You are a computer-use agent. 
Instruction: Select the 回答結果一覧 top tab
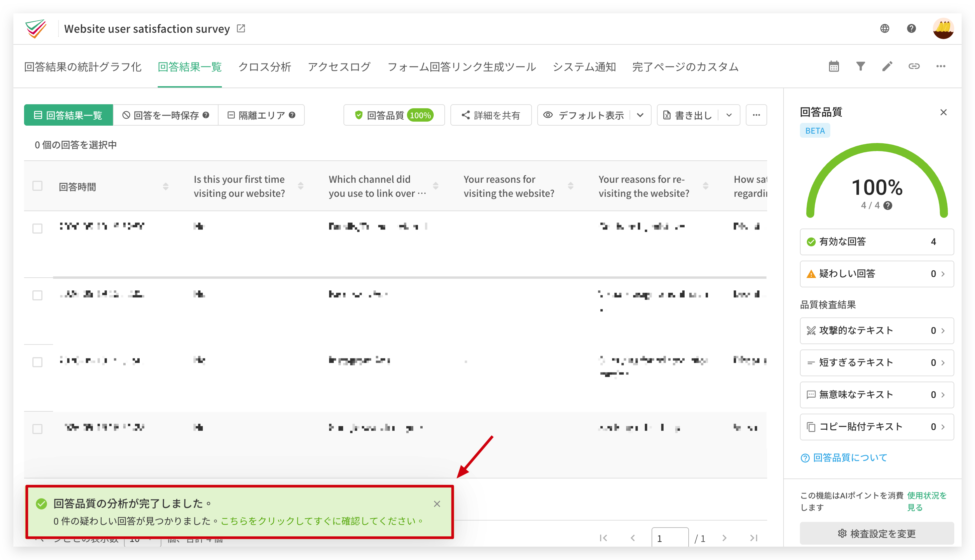point(189,67)
